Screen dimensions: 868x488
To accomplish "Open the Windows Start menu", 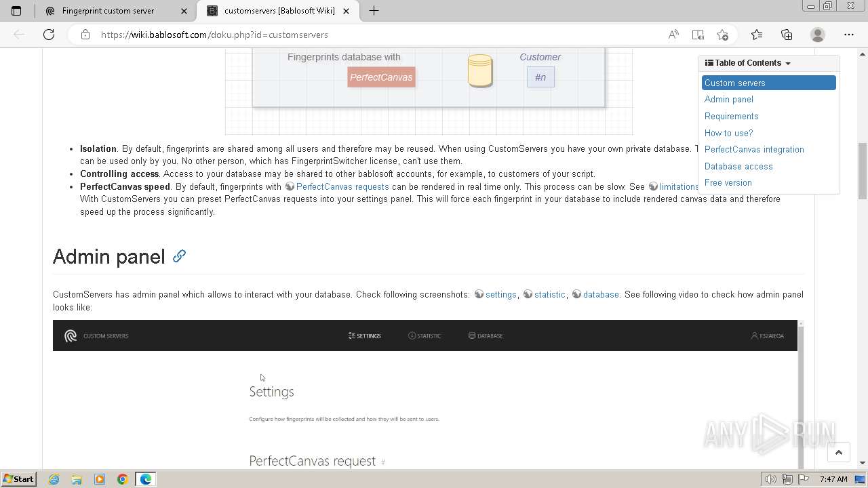I will click(18, 479).
